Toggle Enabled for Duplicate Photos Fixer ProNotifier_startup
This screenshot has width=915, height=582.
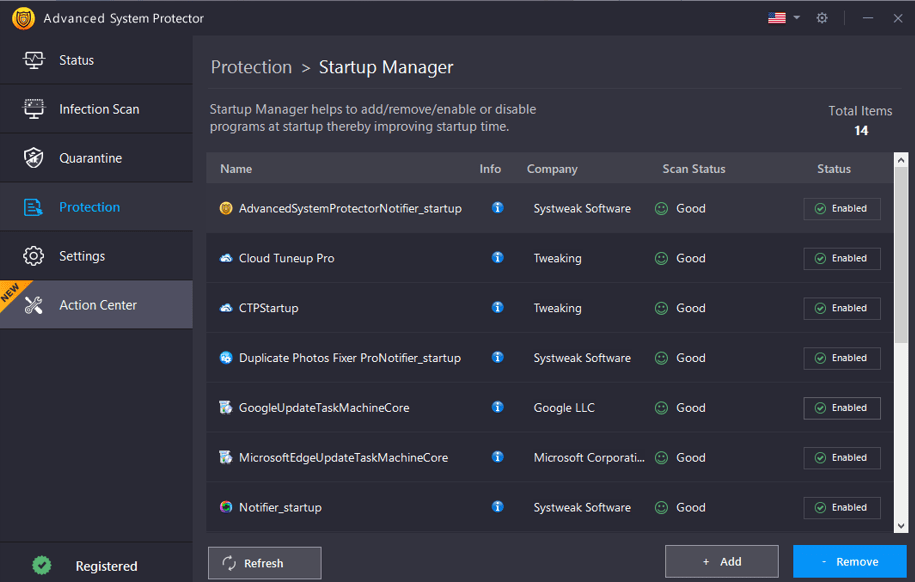point(841,358)
